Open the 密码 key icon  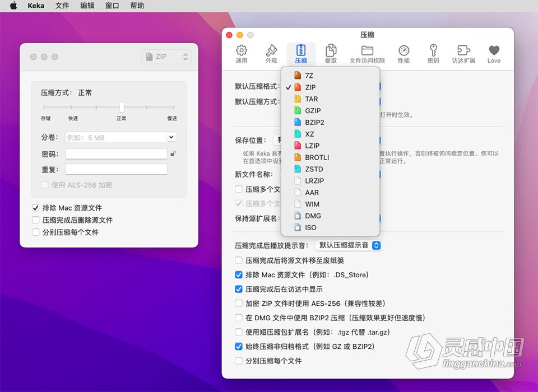pyautogui.click(x=433, y=50)
